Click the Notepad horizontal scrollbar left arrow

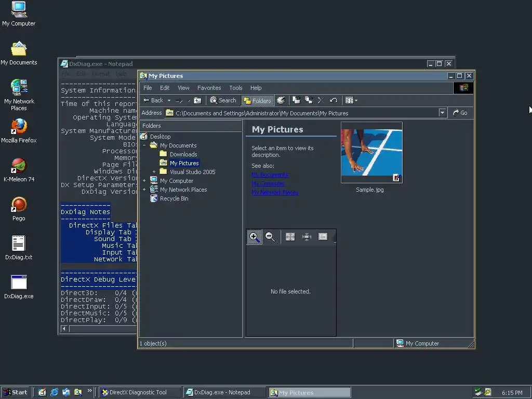64,328
